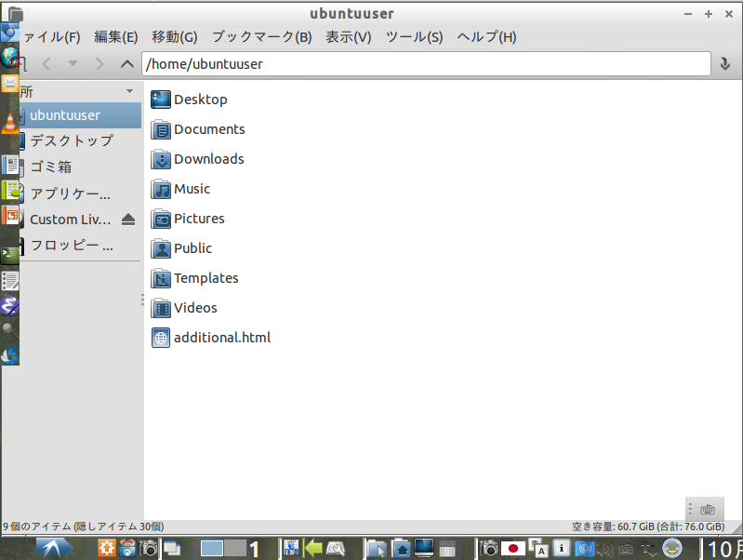Screen dimensions: 743x560
Task: Open the 表示(V) menu
Action: coord(349,37)
